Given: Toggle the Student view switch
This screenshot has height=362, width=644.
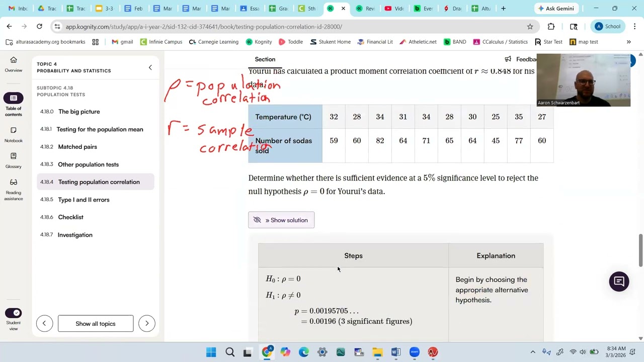Looking at the screenshot, I should [14, 313].
